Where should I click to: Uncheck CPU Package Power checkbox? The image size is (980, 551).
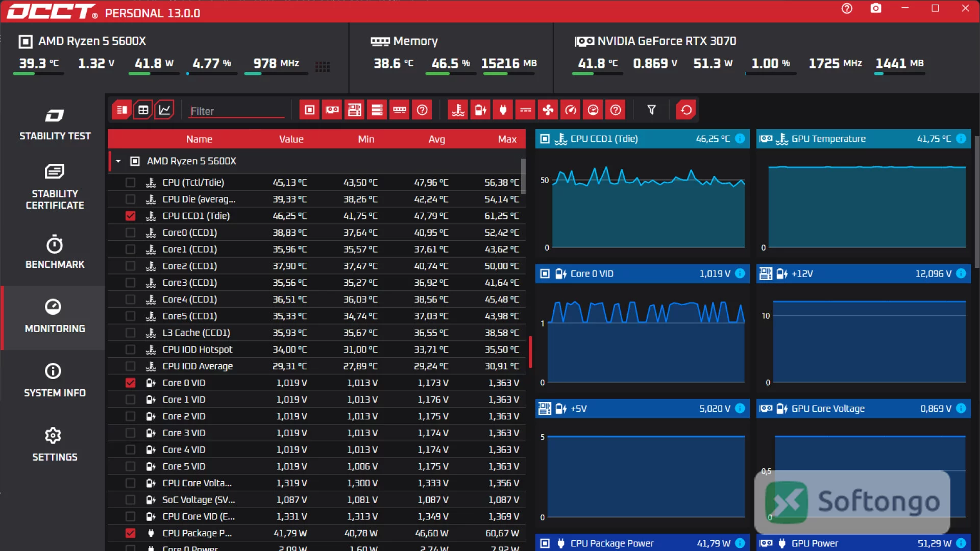[131, 533]
